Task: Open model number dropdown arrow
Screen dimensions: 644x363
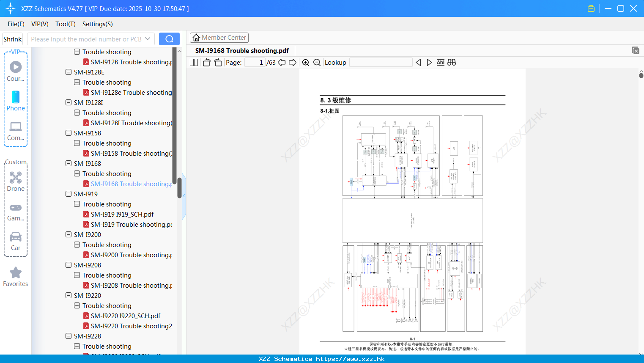Action: tap(148, 39)
